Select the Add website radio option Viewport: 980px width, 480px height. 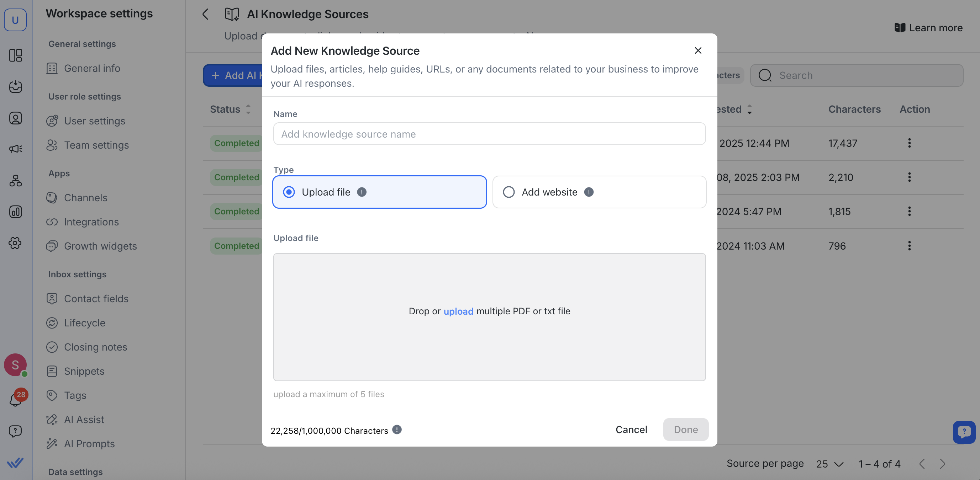509,192
